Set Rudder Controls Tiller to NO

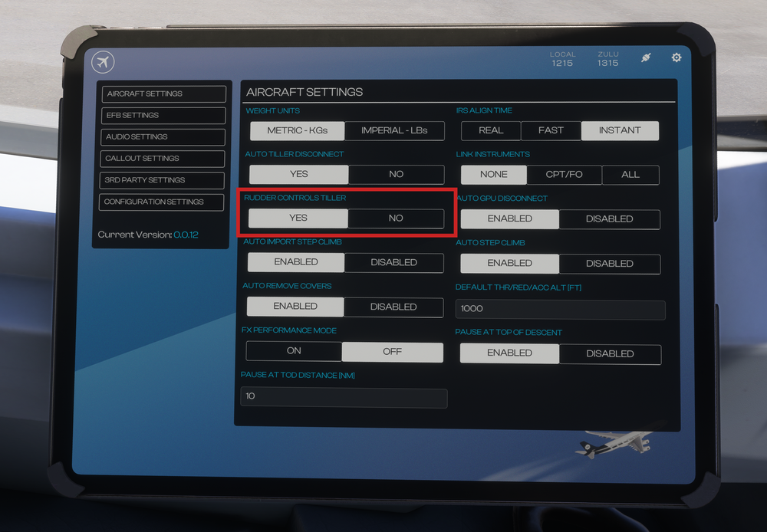396,218
